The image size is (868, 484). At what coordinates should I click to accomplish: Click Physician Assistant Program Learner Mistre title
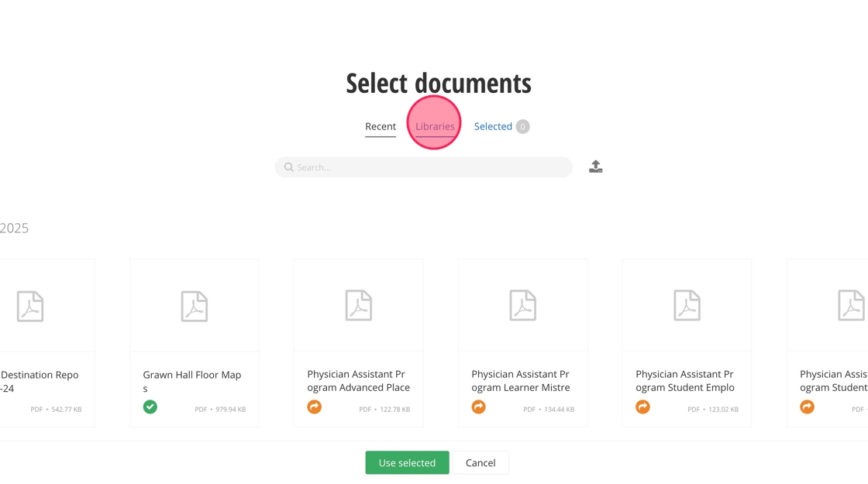coord(521,381)
